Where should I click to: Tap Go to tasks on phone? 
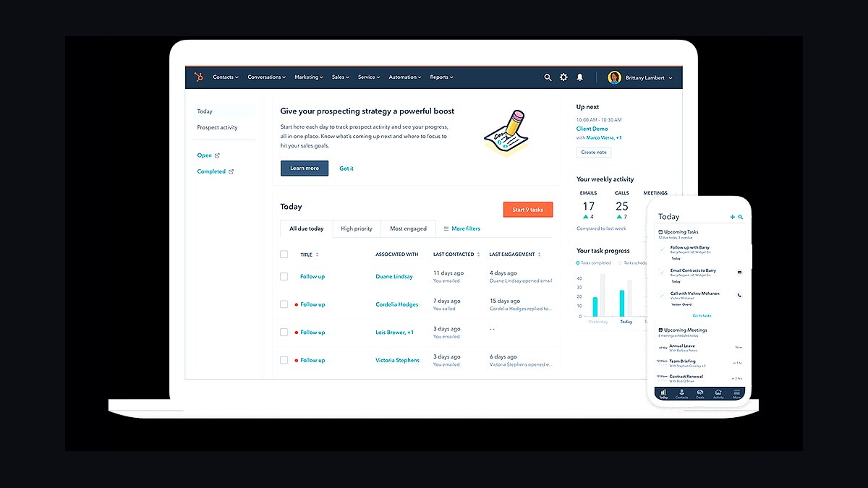click(702, 316)
